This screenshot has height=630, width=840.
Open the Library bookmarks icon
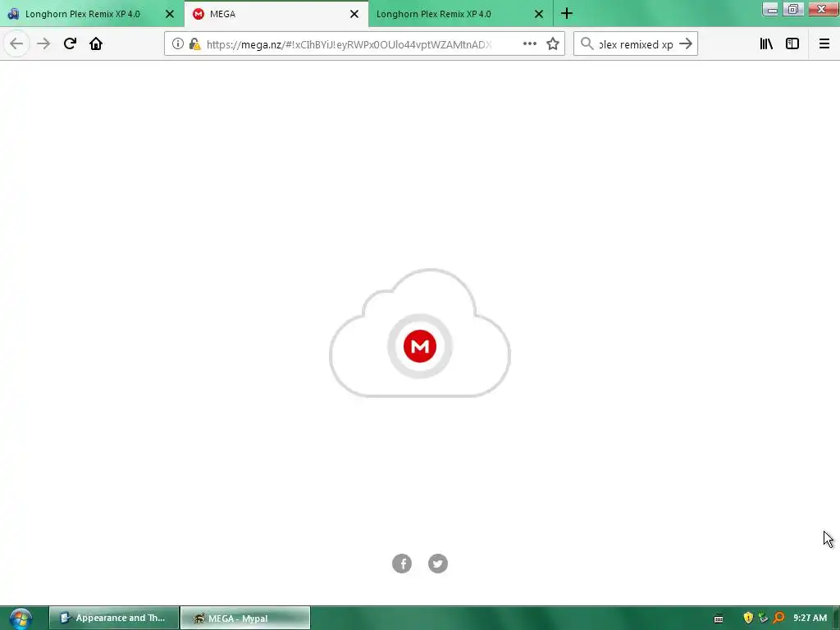click(766, 44)
